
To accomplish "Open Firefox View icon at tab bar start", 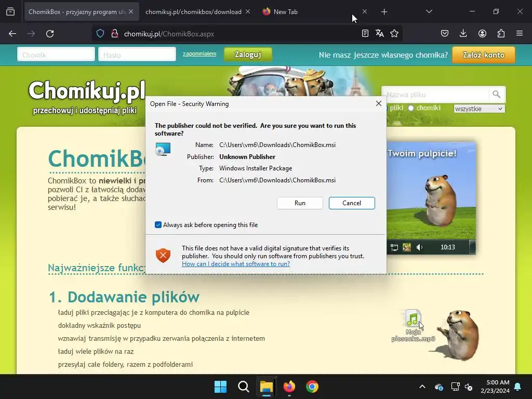I will coord(10,11).
